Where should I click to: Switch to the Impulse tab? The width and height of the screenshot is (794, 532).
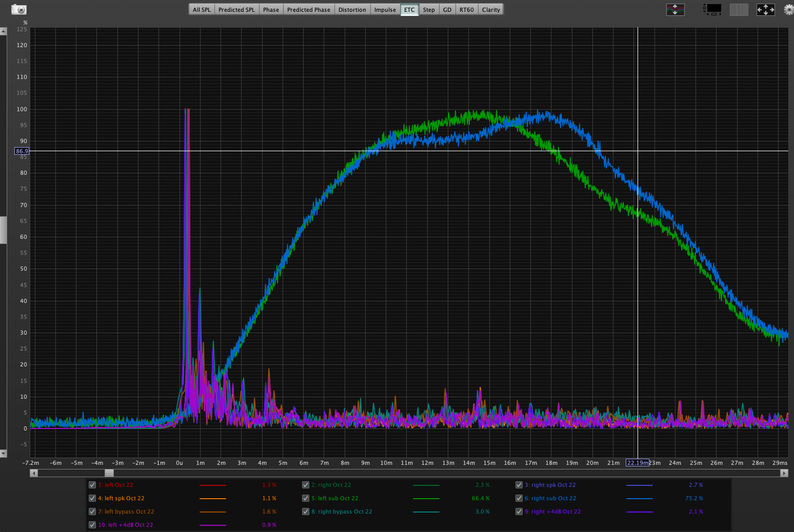click(x=385, y=10)
